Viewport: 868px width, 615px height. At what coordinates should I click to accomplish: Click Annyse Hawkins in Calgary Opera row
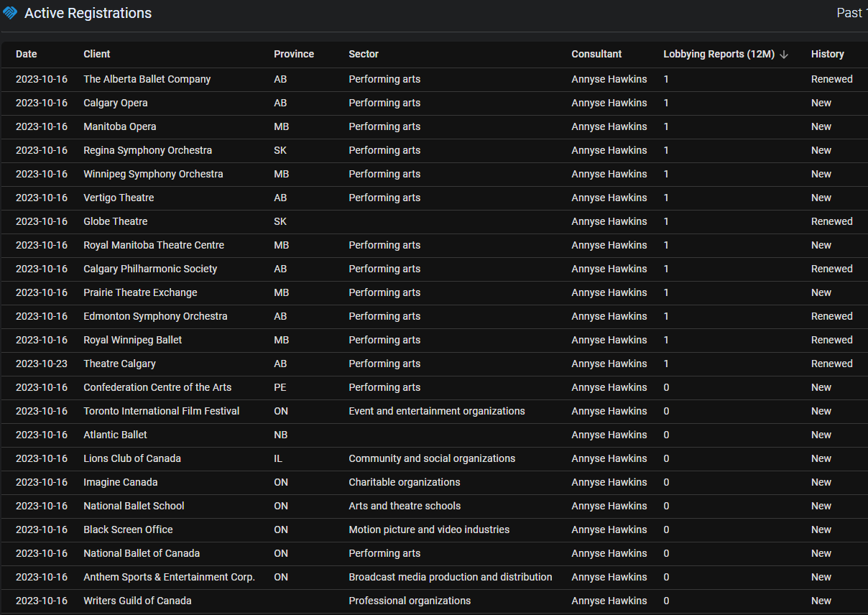(x=609, y=103)
